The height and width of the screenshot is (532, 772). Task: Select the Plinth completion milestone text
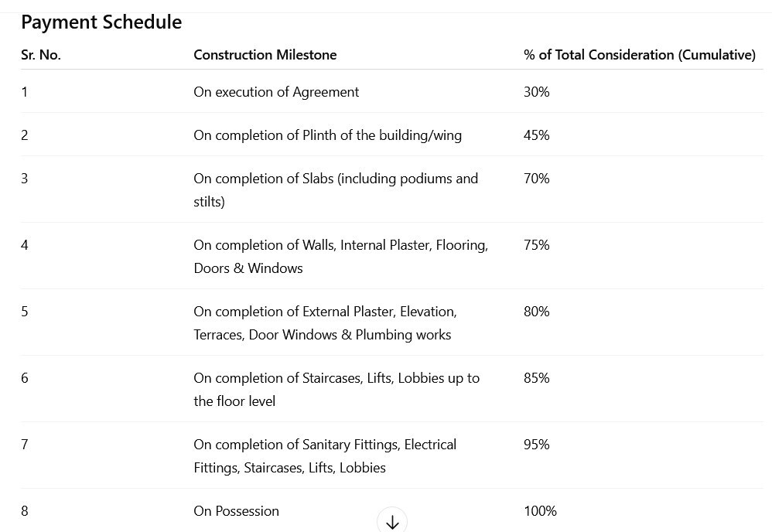coord(327,135)
